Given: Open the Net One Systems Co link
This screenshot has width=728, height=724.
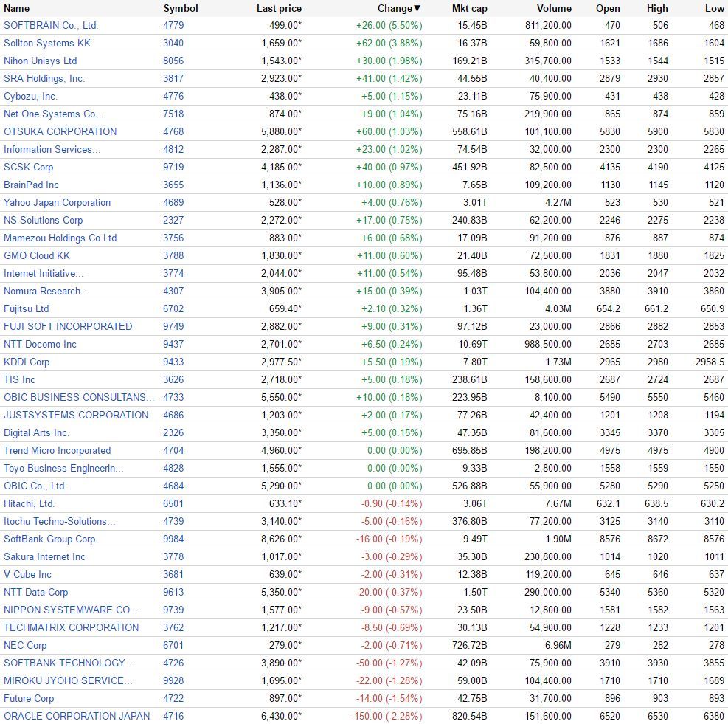Looking at the screenshot, I should 53,114.
